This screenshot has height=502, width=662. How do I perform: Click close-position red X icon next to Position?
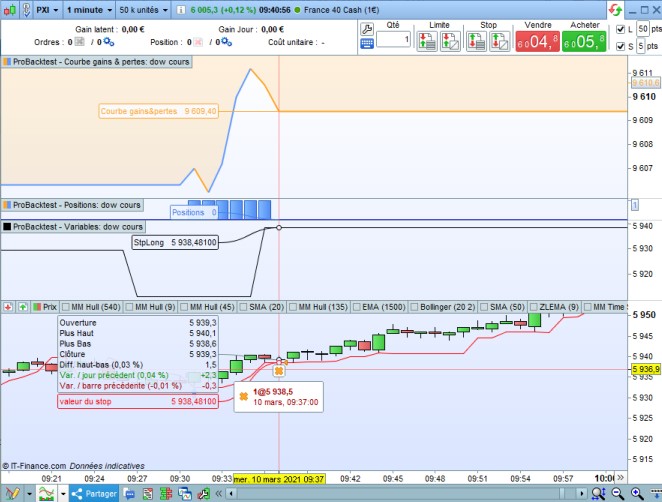pyautogui.click(x=198, y=42)
